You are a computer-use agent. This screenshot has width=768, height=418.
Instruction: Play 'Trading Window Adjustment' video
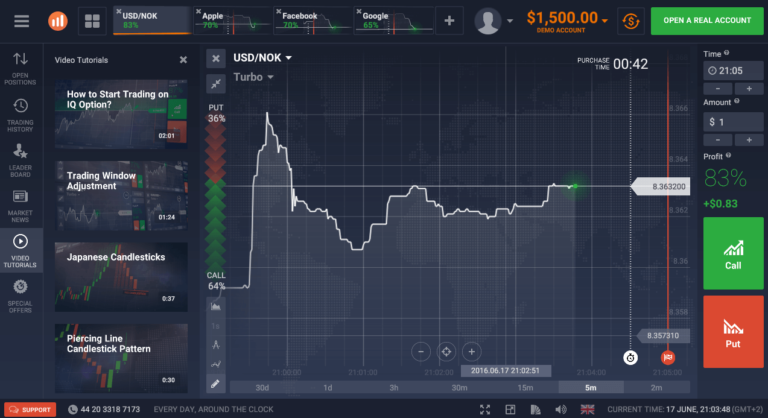(x=121, y=196)
